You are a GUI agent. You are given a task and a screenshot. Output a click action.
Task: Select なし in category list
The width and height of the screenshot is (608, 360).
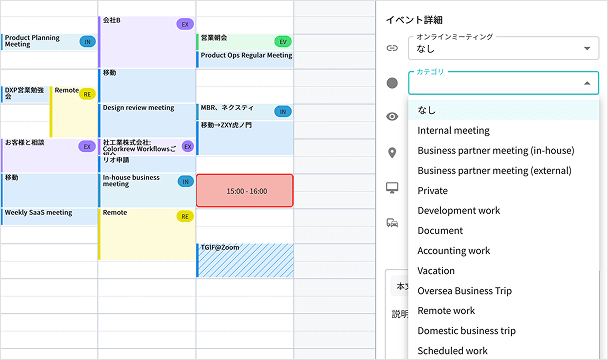503,110
